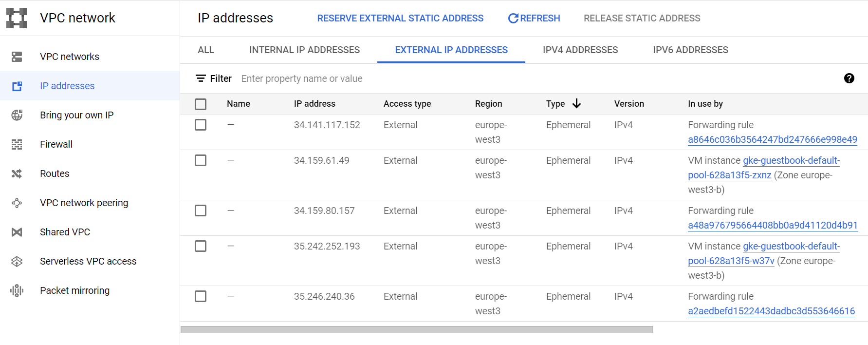Image resolution: width=868 pixels, height=345 pixels.
Task: Click the Serverless VPC access icon
Action: (17, 262)
